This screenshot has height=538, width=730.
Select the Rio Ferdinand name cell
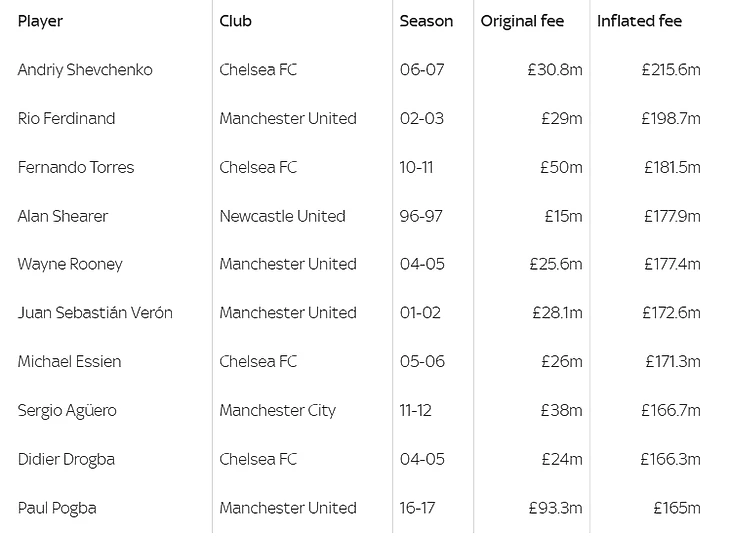click(66, 119)
